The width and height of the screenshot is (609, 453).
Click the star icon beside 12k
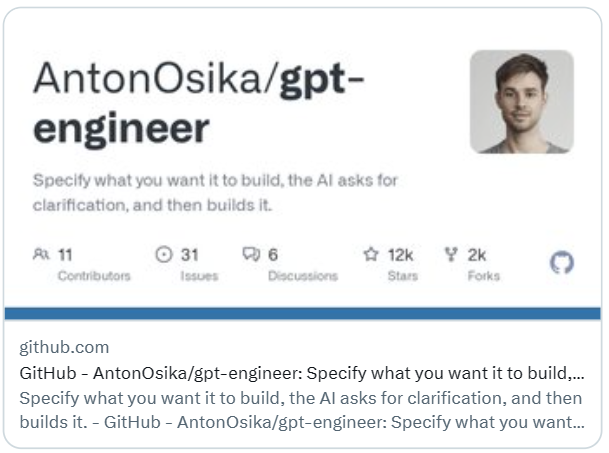tap(371, 254)
